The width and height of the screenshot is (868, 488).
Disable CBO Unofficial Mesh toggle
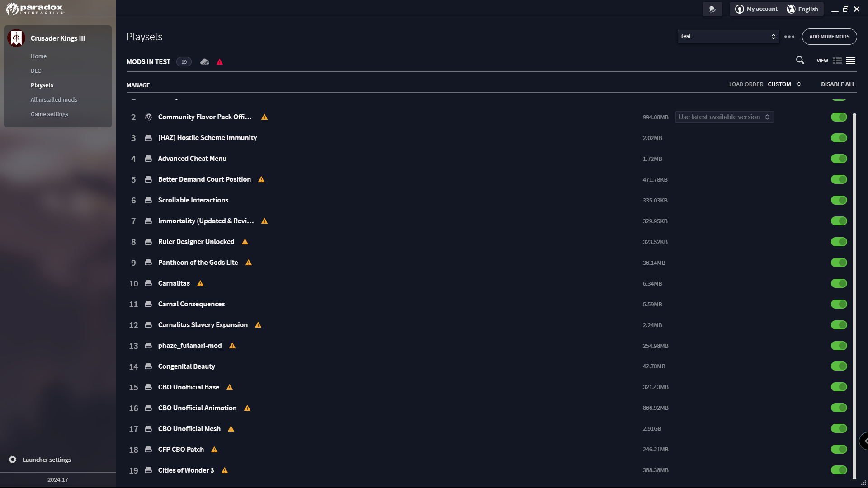(839, 428)
